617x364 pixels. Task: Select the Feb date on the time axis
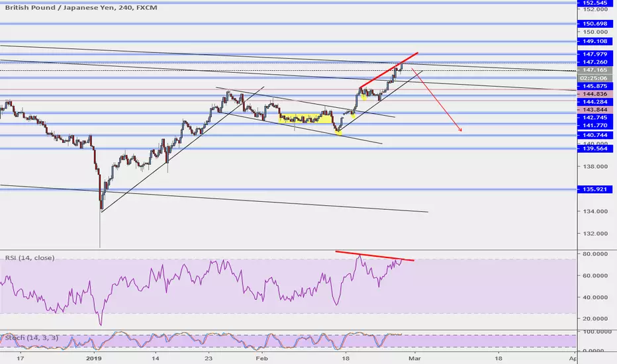261,358
